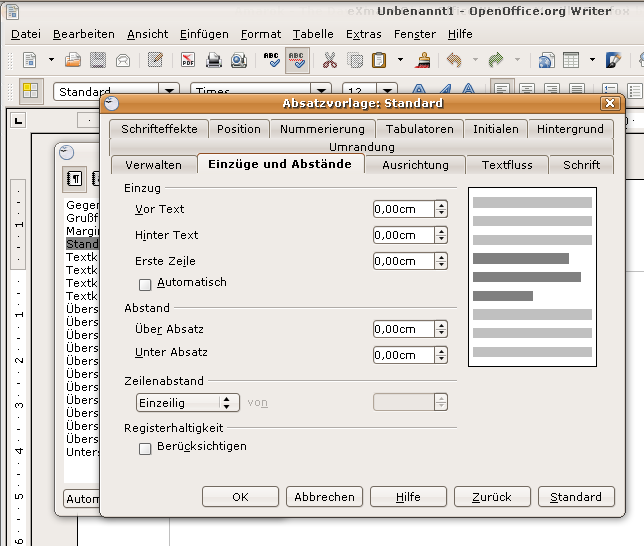
Task: Click the Format Paintbrush icon
Action: [423, 60]
